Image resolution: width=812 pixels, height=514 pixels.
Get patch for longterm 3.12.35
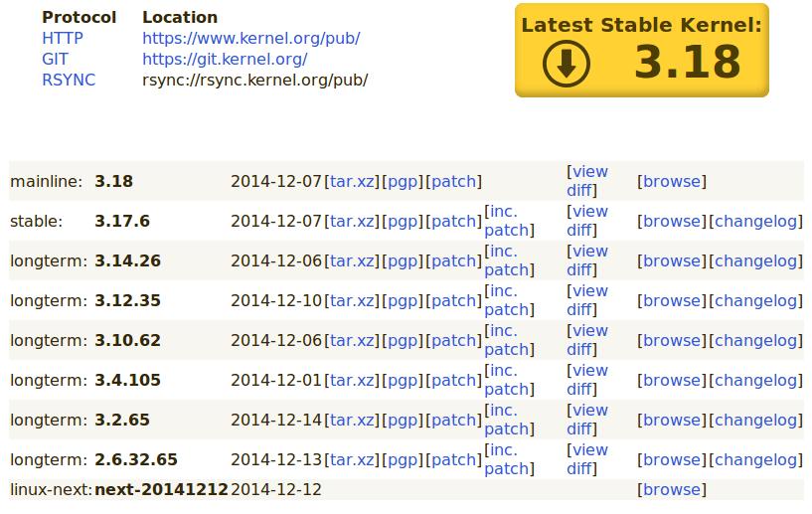pos(453,301)
